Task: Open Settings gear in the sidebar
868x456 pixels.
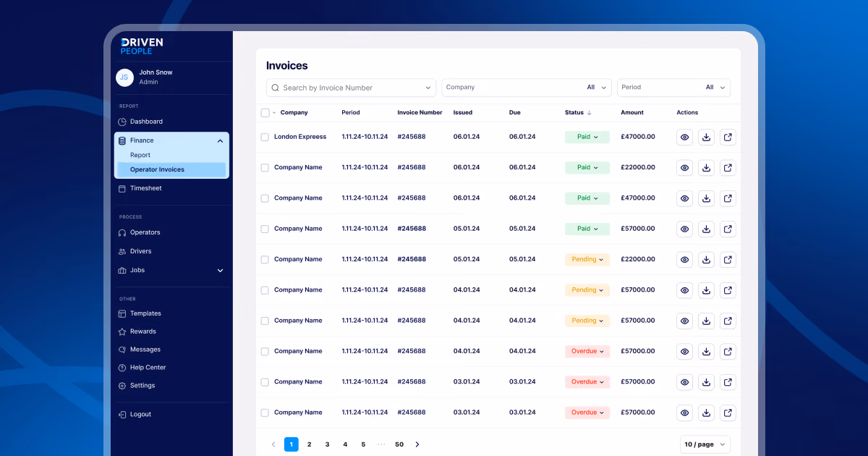Action: tap(122, 386)
